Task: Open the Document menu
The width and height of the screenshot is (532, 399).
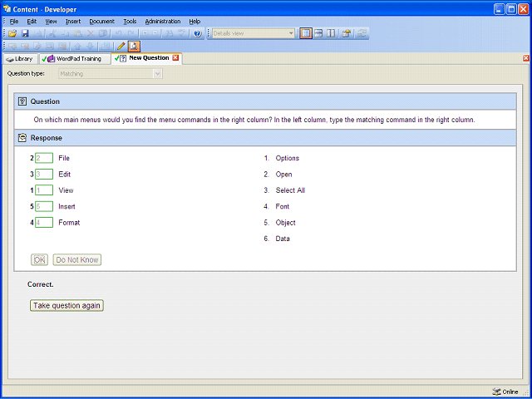Action: (101, 22)
